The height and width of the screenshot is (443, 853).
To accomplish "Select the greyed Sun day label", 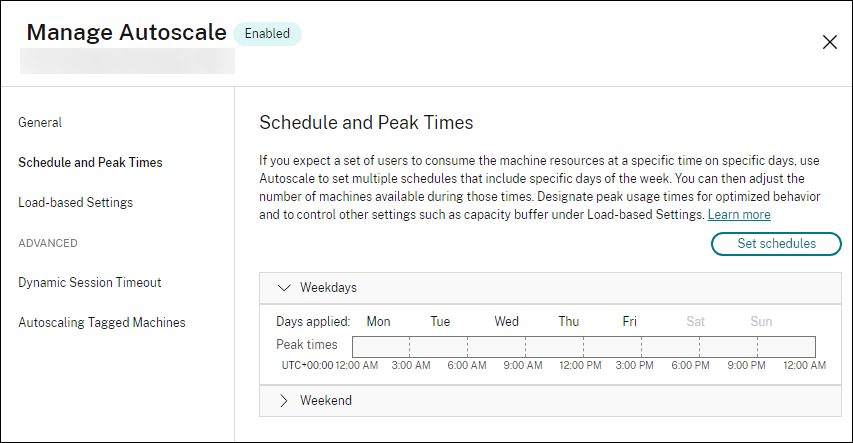I will (x=761, y=321).
